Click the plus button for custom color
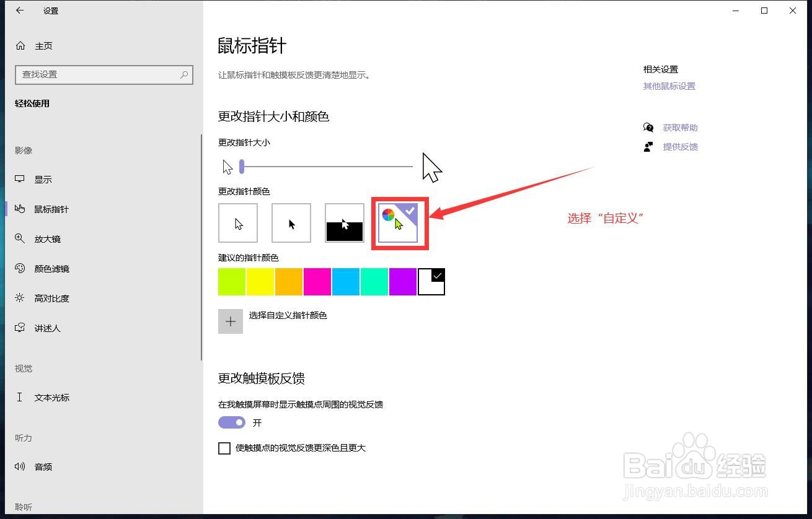The width and height of the screenshot is (812, 519). (x=231, y=321)
